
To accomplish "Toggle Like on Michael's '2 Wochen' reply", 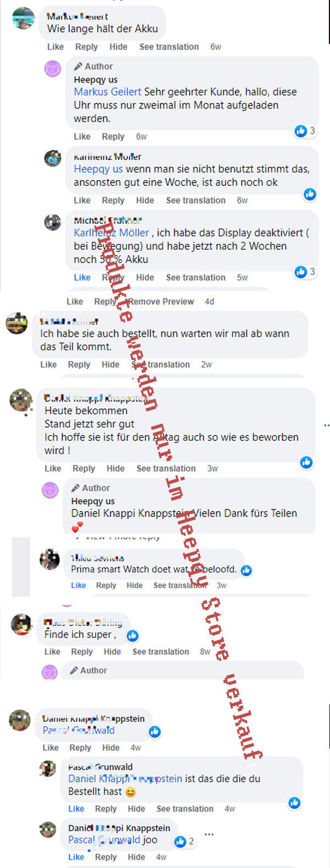I will pos(82,277).
